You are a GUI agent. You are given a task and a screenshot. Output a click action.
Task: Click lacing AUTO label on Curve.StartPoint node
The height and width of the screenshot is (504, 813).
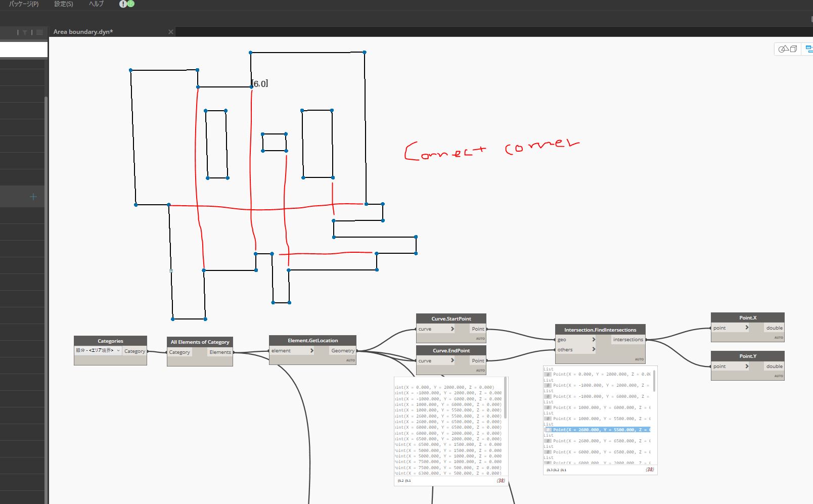pyautogui.click(x=480, y=339)
